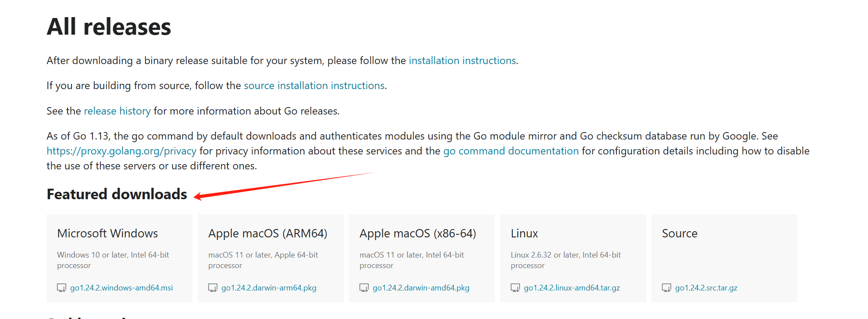Viewport: 868px width, 319px height.
Task: Download go1.24.2.darwin-amd64.pkg file link
Action: [x=421, y=288]
